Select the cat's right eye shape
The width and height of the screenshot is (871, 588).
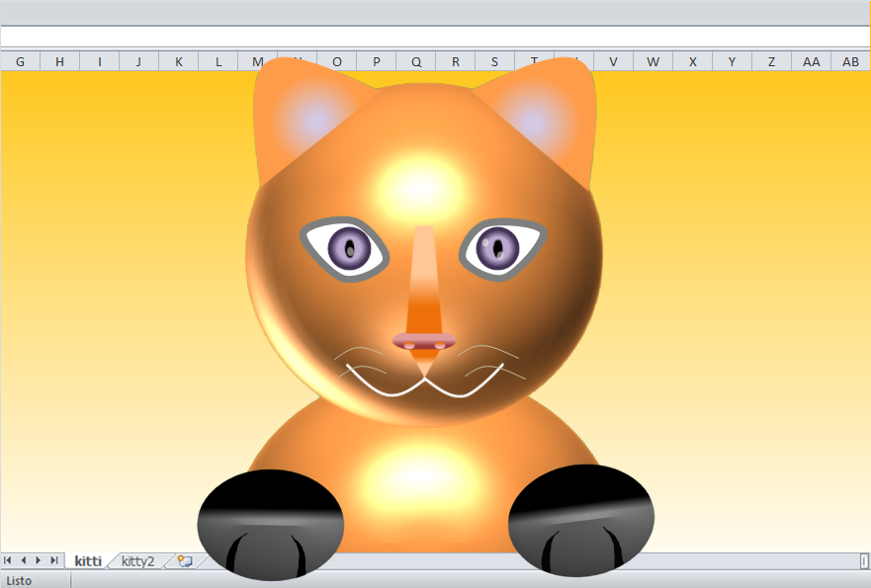point(502,249)
